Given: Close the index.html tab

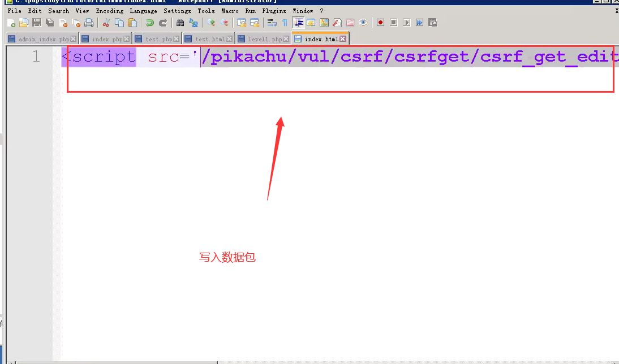Looking at the screenshot, I should (x=343, y=38).
